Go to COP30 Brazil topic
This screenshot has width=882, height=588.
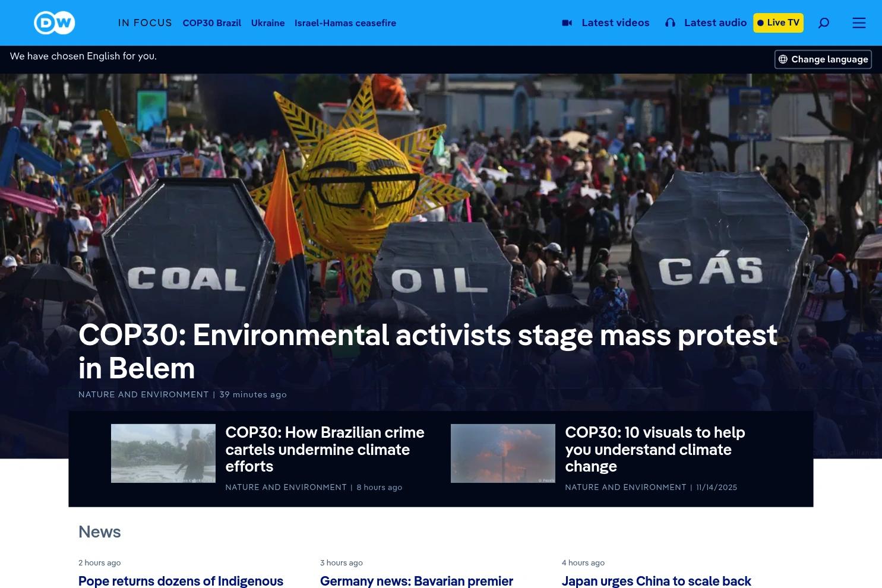[x=211, y=23]
